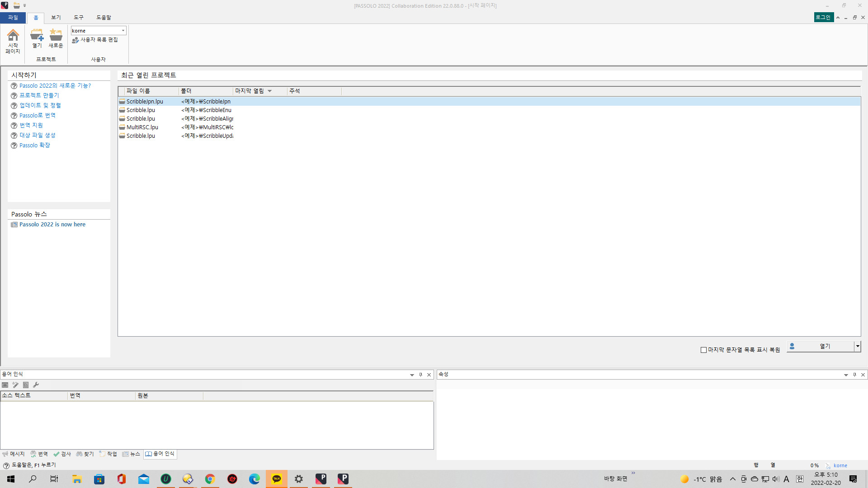
Task: Switch to the 보기 ribbon tab
Action: click(56, 17)
